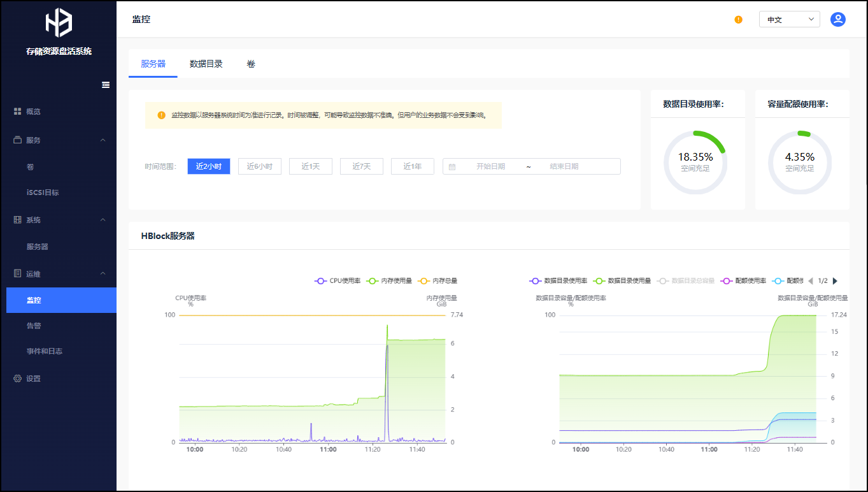Toggle the CPU使用率 legend series
This screenshot has height=492, width=868.
pos(338,280)
